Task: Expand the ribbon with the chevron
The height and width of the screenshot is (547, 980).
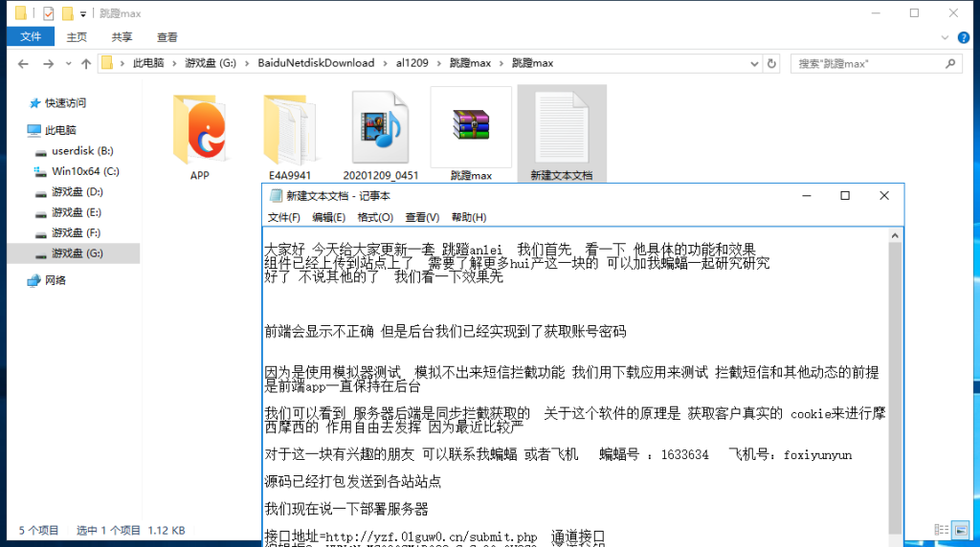Action: [947, 36]
